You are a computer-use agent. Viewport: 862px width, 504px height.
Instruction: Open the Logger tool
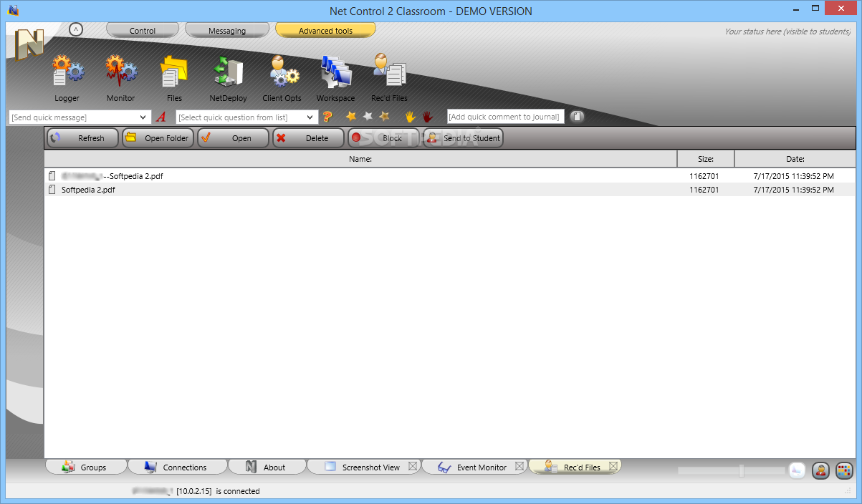tap(67, 78)
